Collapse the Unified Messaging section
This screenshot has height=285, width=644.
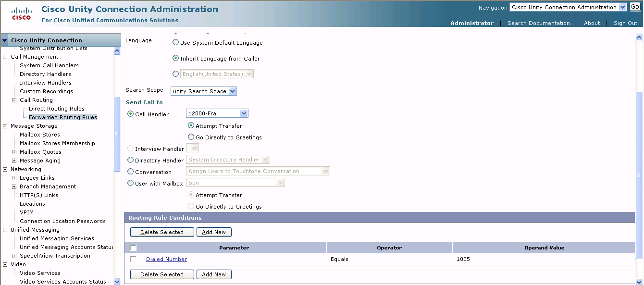5,230
